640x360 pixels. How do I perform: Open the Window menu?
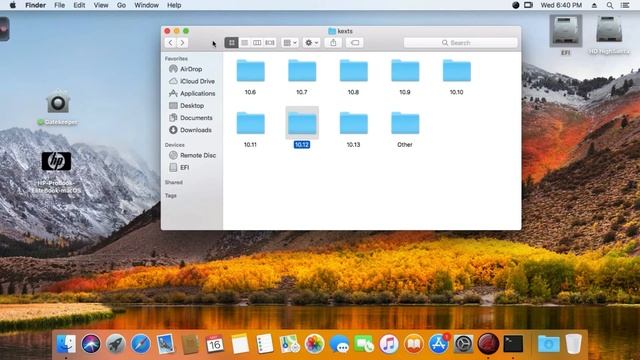point(147,5)
